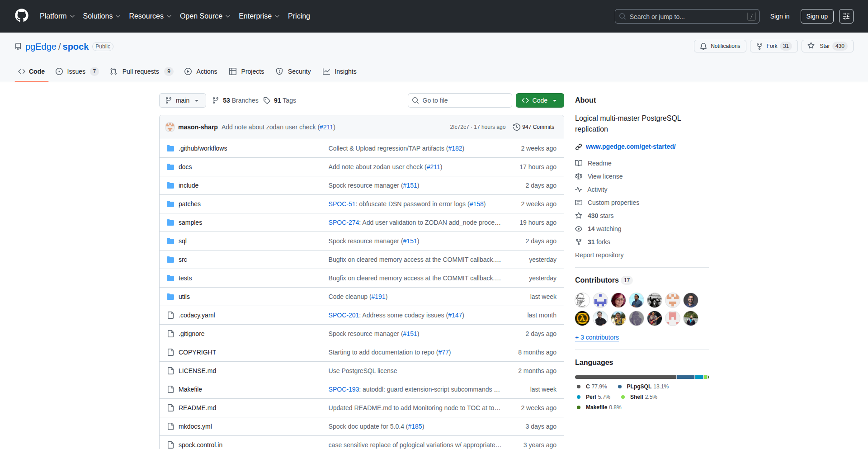The image size is (868, 449).
Task: View 14 watching in About sidebar
Action: point(598,229)
